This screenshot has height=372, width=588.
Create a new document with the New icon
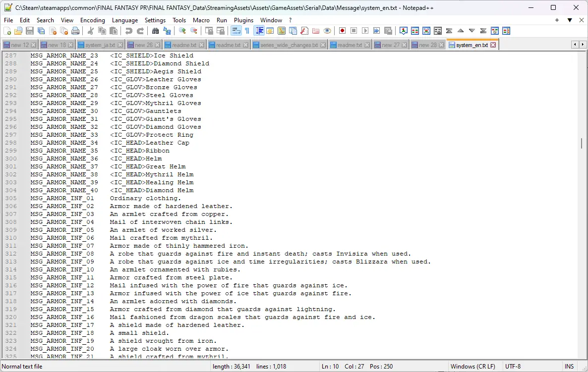click(7, 31)
